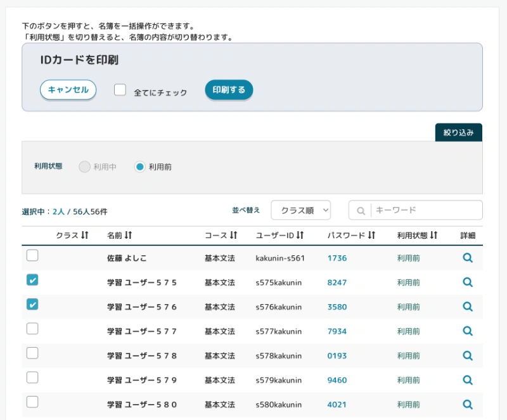Sort by コース column arrows
The width and height of the screenshot is (507, 420).
pos(234,235)
